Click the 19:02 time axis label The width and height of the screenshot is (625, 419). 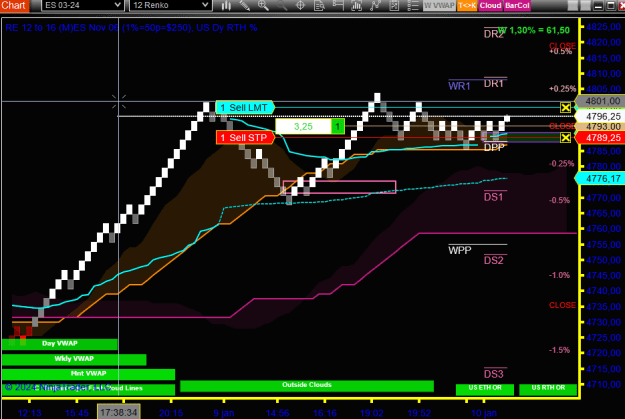[371, 413]
